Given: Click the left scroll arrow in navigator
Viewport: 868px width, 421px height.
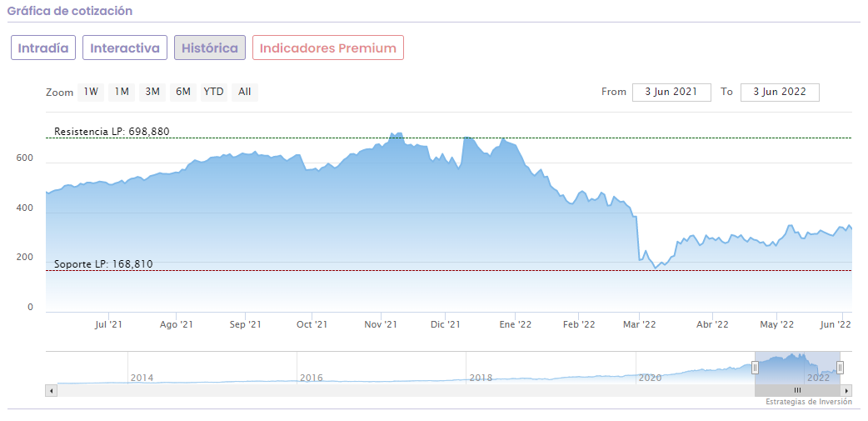Looking at the screenshot, I should (52, 390).
